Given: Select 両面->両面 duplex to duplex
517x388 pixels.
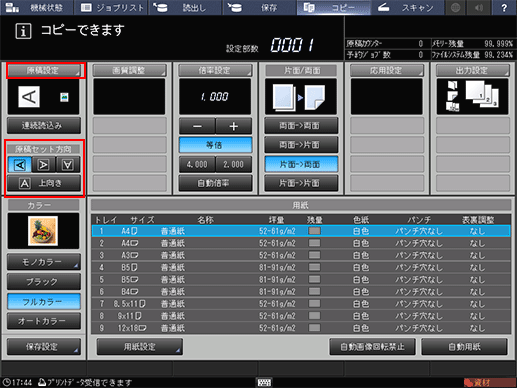Looking at the screenshot, I should coord(301,126).
